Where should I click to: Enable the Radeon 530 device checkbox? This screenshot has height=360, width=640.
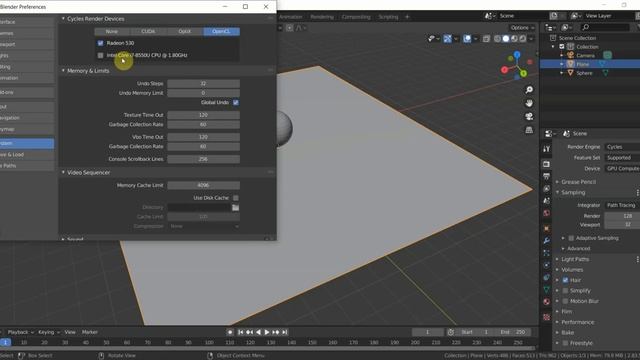100,43
